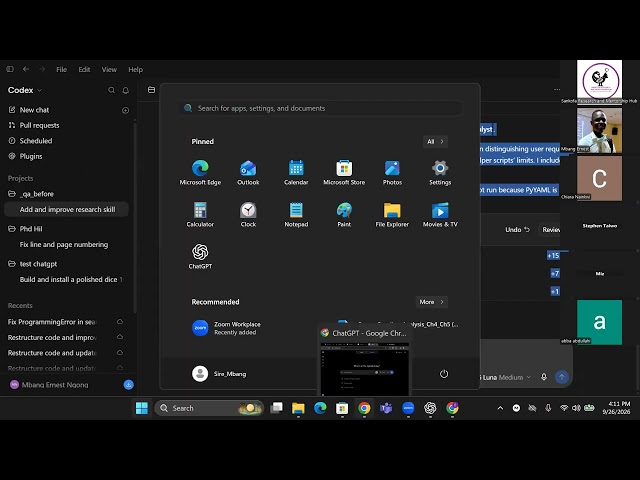
Task: Go back using Codex back arrow
Action: pos(26,69)
